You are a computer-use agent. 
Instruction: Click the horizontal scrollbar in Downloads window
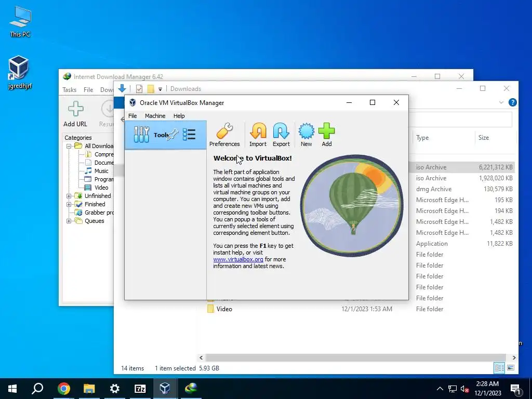(355, 357)
